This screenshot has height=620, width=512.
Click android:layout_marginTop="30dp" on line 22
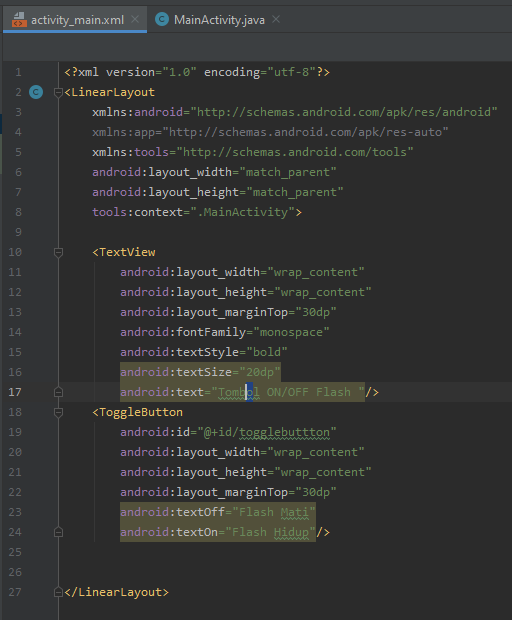tap(228, 492)
